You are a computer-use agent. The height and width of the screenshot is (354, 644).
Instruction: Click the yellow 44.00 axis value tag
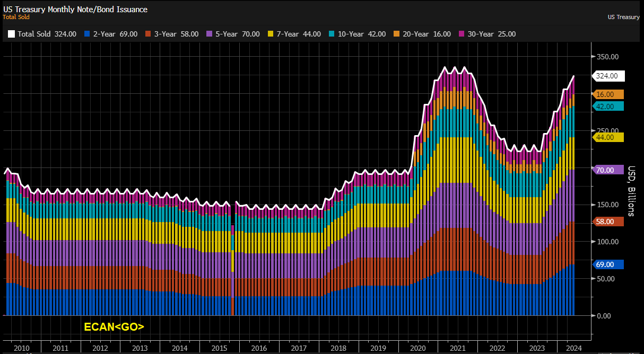(607, 137)
